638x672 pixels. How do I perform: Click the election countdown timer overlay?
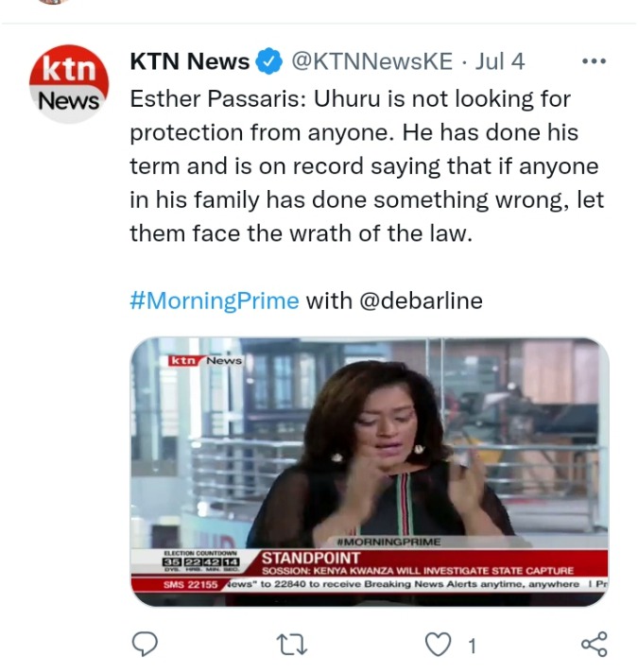coord(200,561)
